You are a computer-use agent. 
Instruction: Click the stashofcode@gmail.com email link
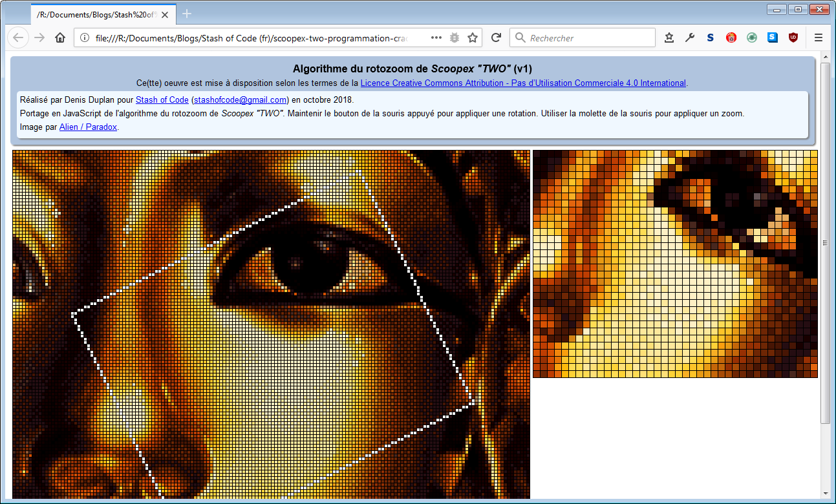pyautogui.click(x=241, y=100)
